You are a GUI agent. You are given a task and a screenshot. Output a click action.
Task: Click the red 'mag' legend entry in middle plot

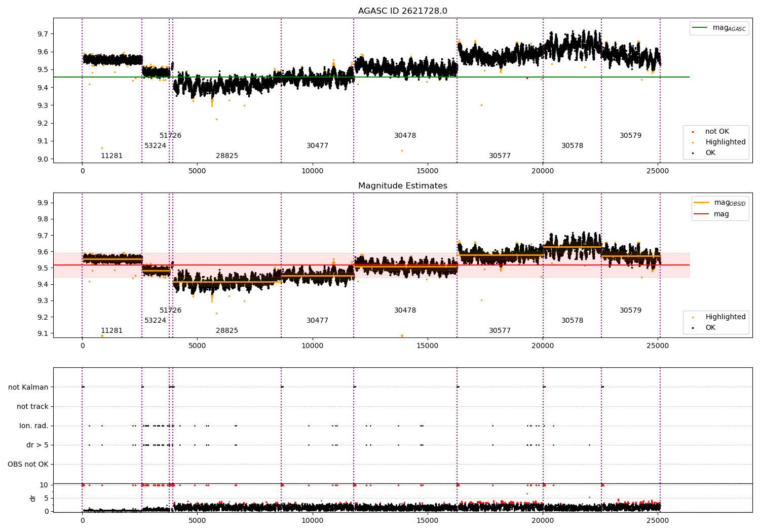tap(712, 214)
